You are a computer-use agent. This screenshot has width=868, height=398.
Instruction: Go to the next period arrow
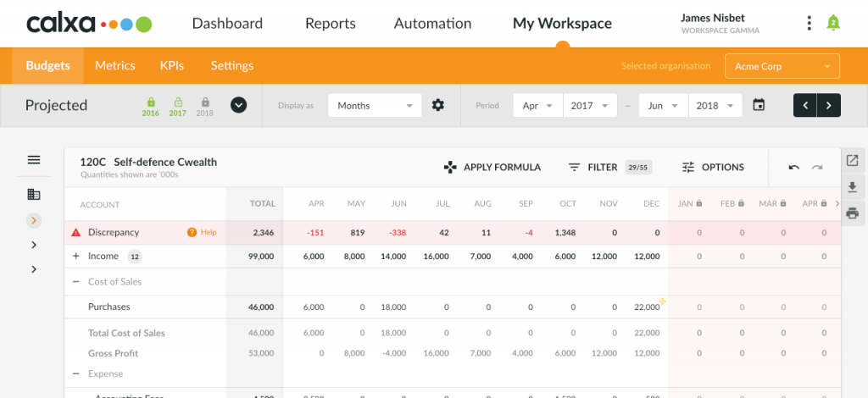pos(829,106)
